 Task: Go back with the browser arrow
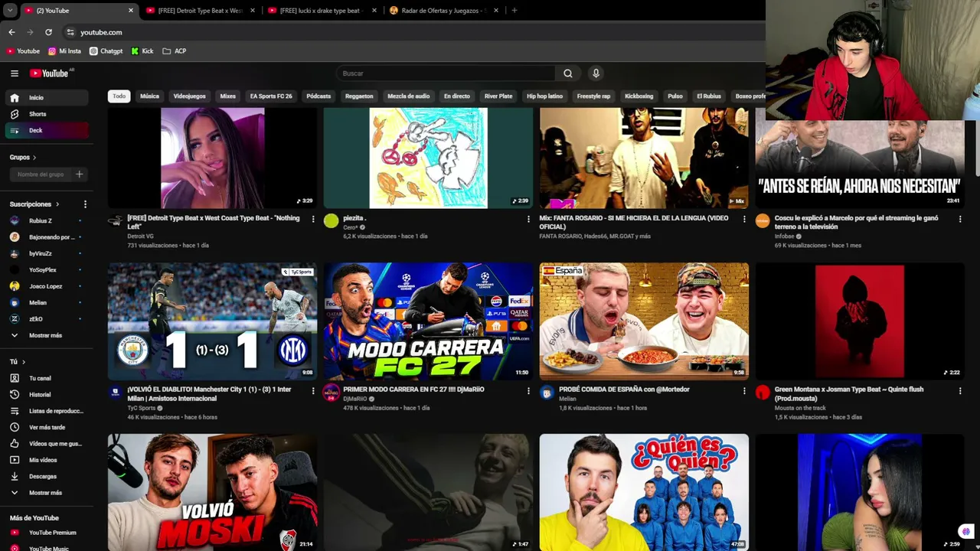(x=11, y=32)
